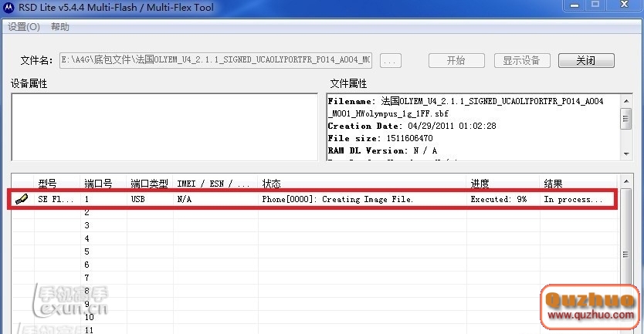
Task: Click the browse '...' button
Action: (390, 61)
